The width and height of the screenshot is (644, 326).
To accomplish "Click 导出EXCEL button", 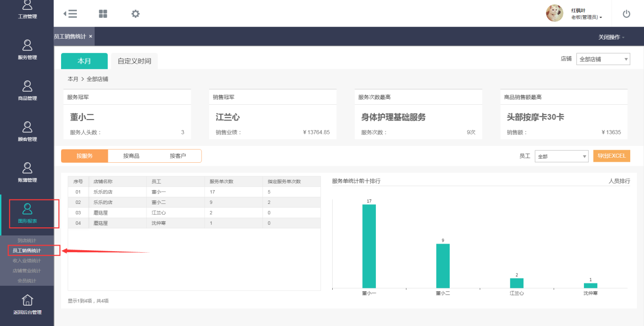I will pos(611,156).
